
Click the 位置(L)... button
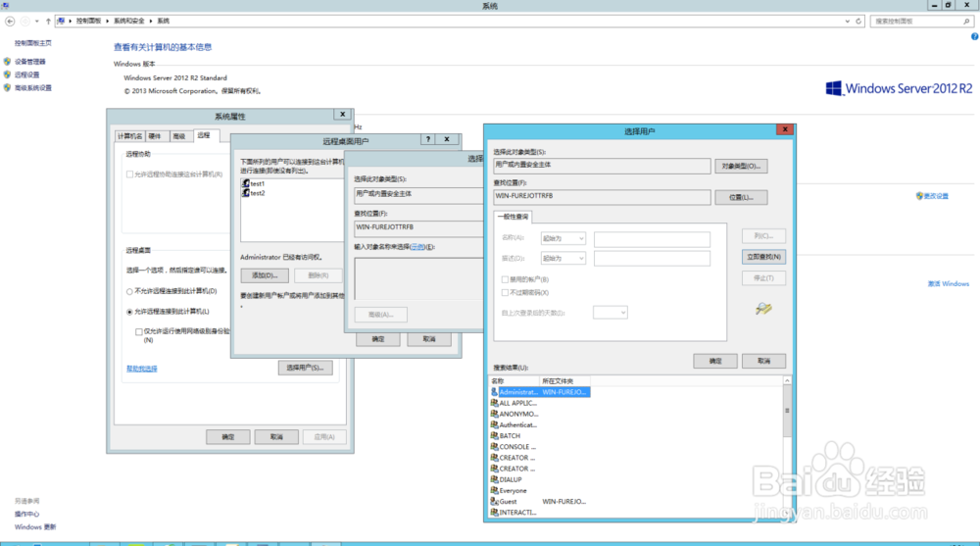(741, 198)
